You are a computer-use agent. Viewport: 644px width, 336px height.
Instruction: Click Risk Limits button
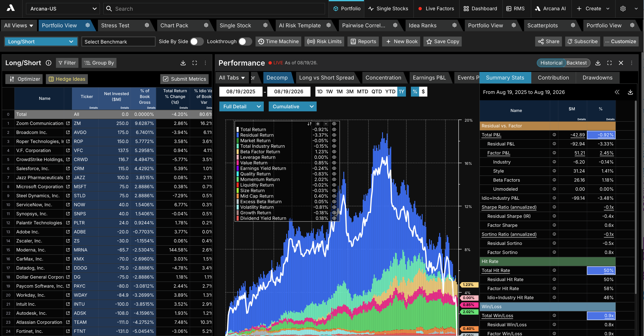coord(324,41)
